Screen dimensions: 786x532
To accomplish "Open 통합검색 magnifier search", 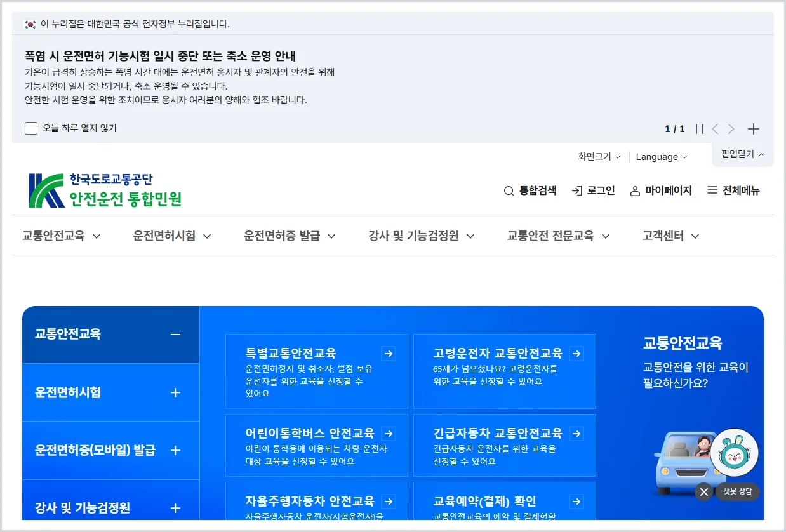I will point(530,190).
